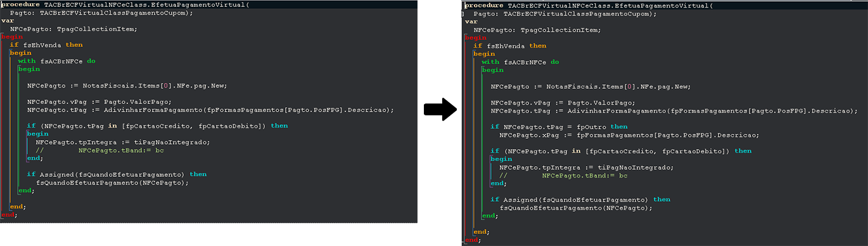Screen dimensions: 868x246
Task: Click 'NFCePagto.tpIntegra := tiPagNaoIntegrado;' in right panel
Action: tap(587, 167)
